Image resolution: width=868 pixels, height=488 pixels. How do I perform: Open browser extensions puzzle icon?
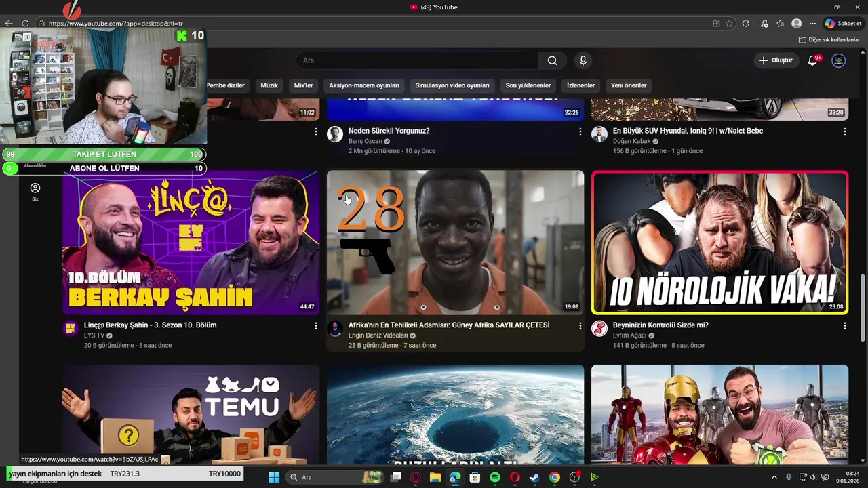[x=746, y=23]
